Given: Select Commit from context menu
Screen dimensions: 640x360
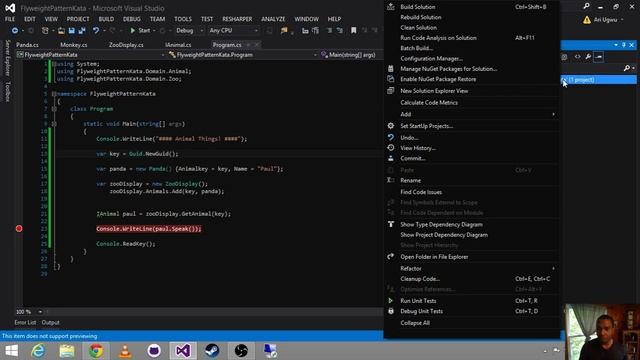Looking at the screenshot, I should [472, 158].
